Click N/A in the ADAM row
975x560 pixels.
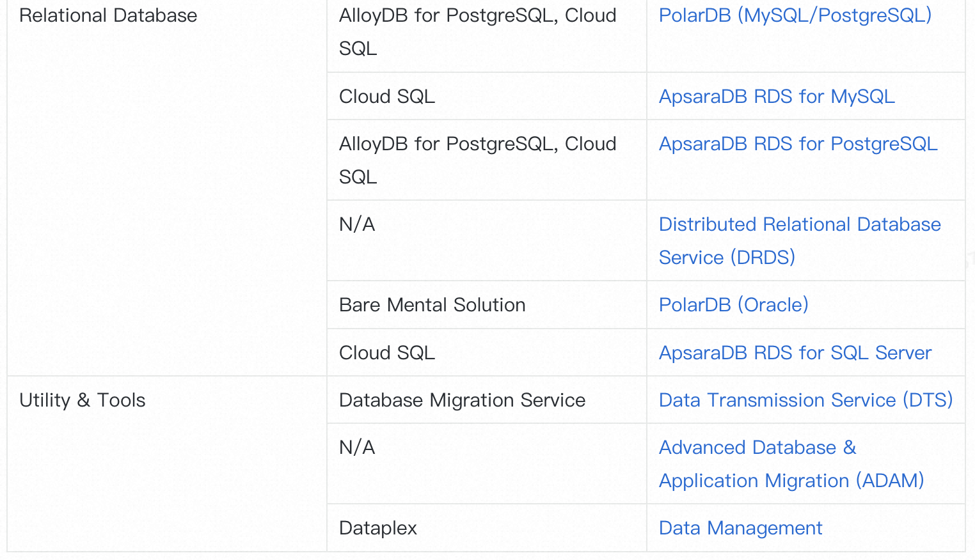coord(357,447)
